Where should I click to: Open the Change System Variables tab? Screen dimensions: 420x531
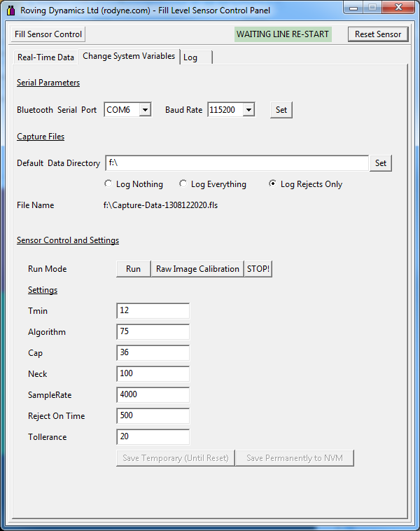coord(129,56)
